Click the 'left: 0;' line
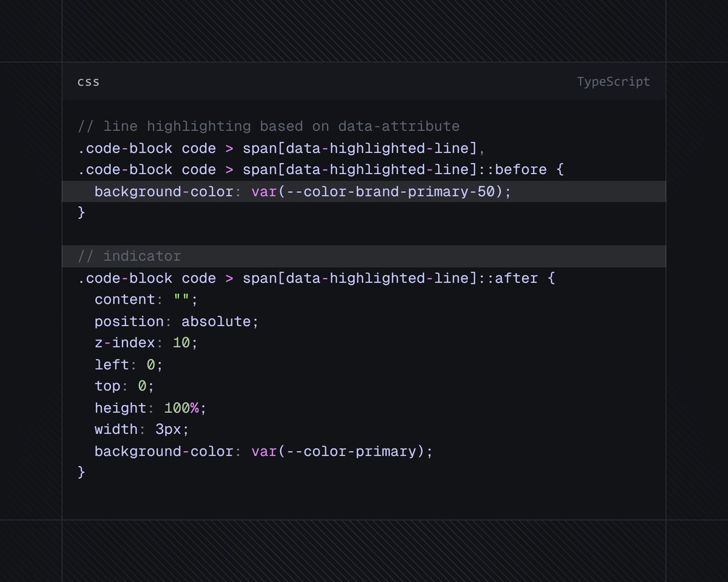This screenshot has height=582, width=728. coord(129,365)
